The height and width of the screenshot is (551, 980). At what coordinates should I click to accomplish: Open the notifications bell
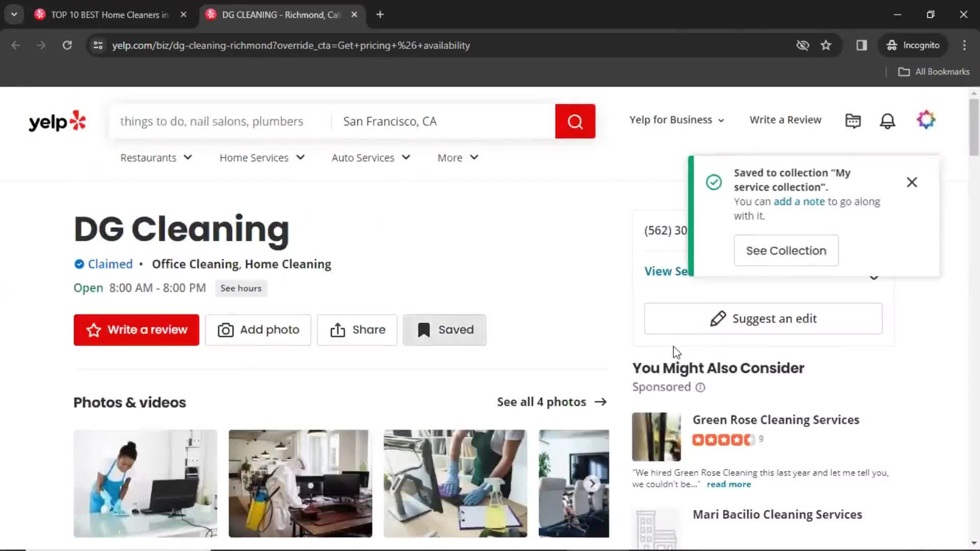[x=888, y=120]
